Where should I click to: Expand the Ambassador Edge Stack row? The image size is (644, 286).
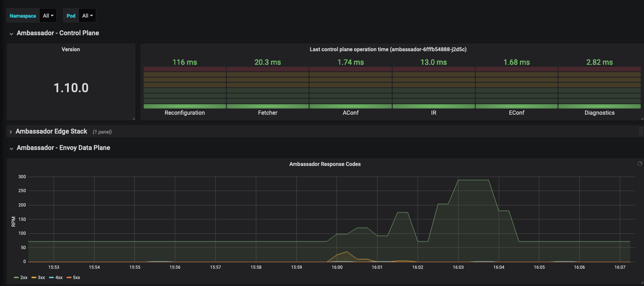(x=51, y=132)
